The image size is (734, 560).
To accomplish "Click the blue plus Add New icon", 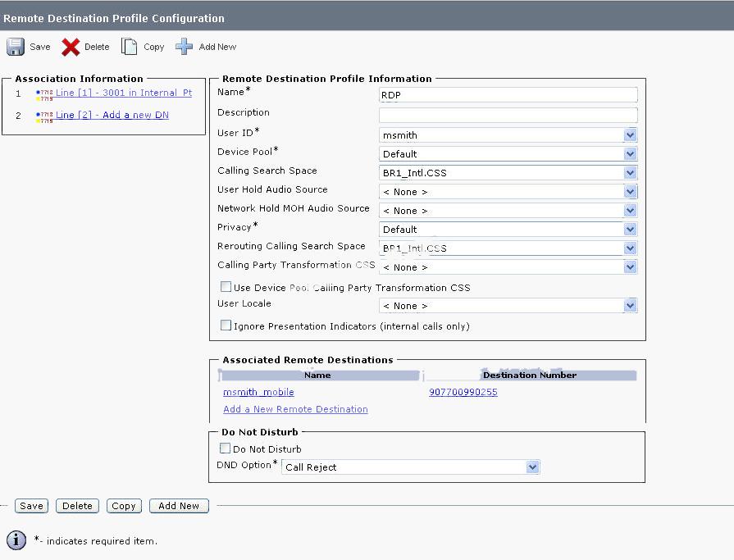I will [184, 47].
